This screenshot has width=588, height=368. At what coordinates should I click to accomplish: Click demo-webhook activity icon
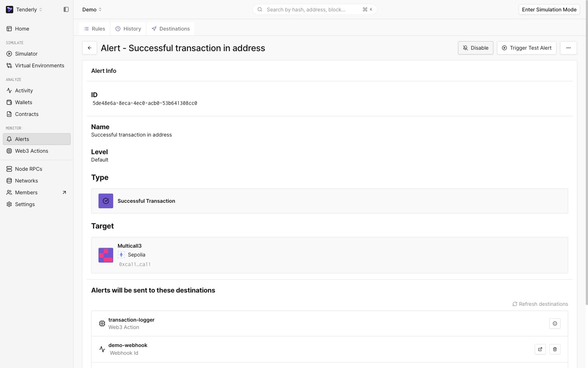point(102,349)
